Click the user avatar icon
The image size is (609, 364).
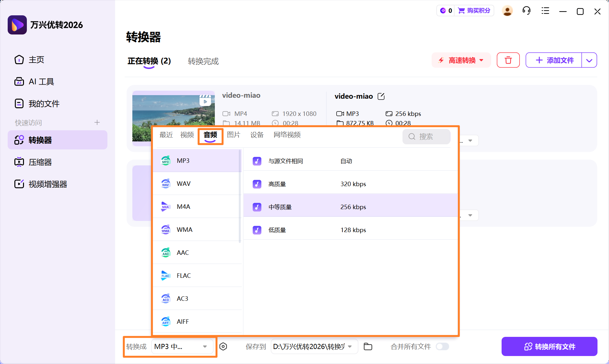(507, 11)
